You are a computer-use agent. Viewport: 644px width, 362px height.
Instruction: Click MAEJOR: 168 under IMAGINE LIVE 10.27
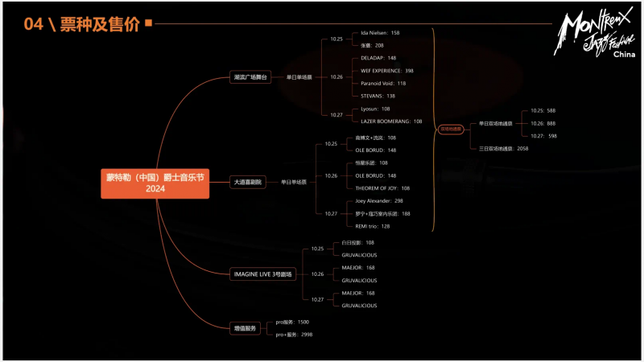pos(358,293)
